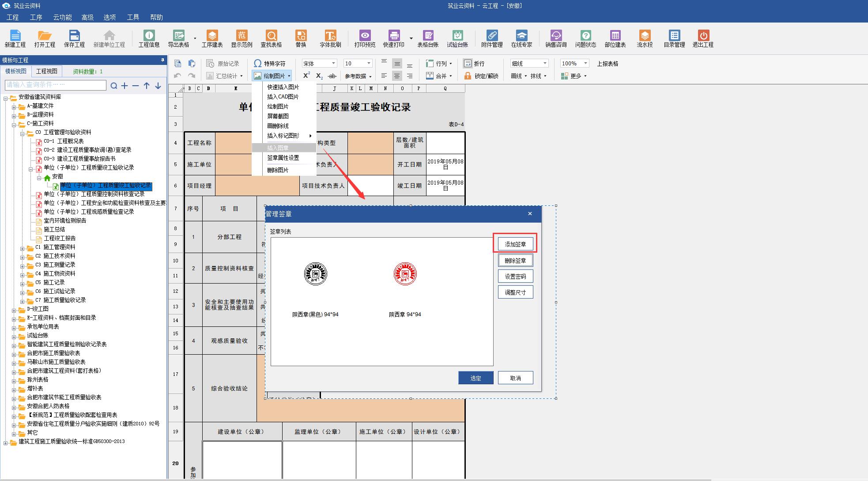Screen dimensions: 868x481
Task: Select the red 陕西章 94*94 seal thumbnail
Action: [405, 274]
